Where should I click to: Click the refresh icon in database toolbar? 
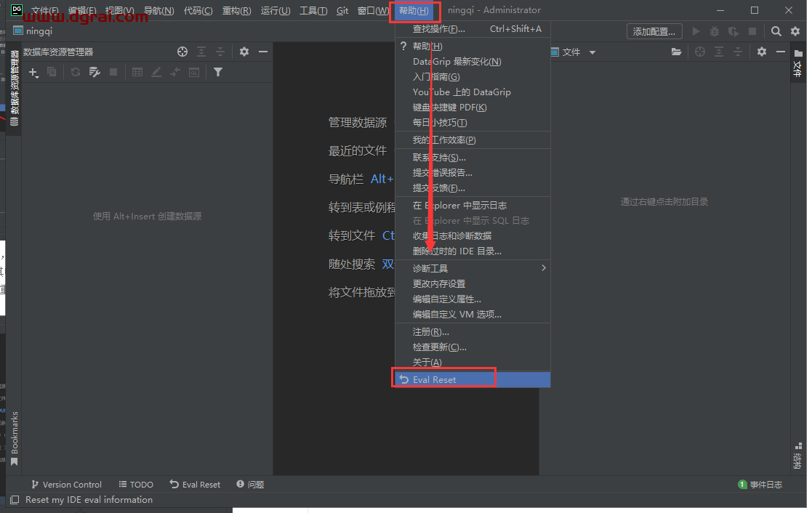[x=76, y=72]
